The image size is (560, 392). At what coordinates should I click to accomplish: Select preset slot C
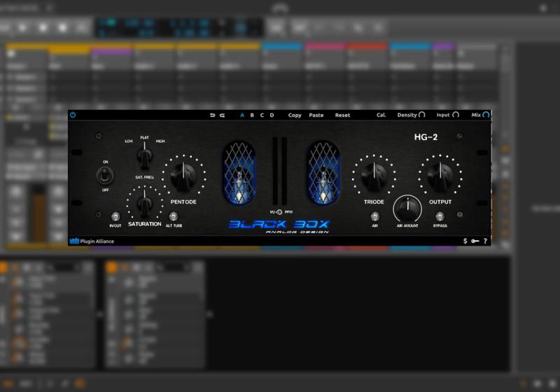coord(262,115)
